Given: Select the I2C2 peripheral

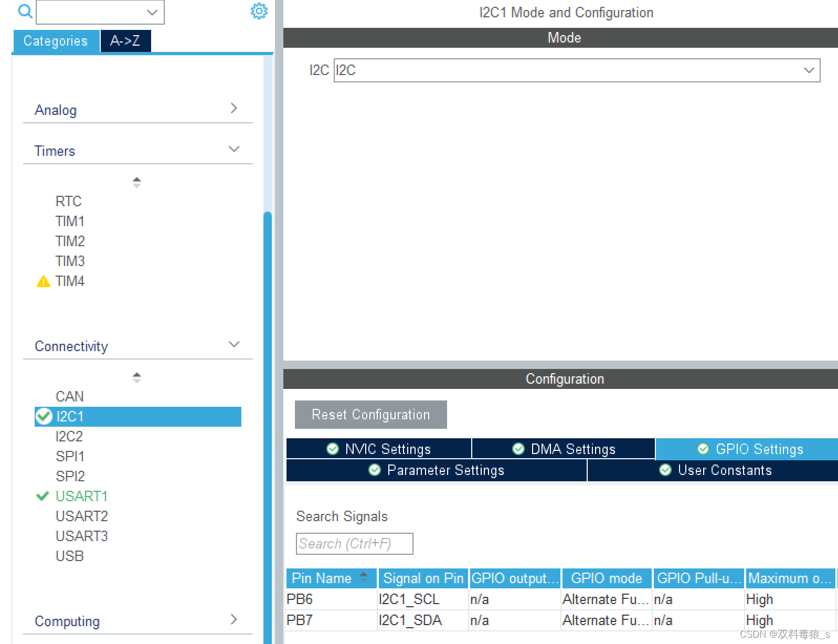Looking at the screenshot, I should pos(69,437).
